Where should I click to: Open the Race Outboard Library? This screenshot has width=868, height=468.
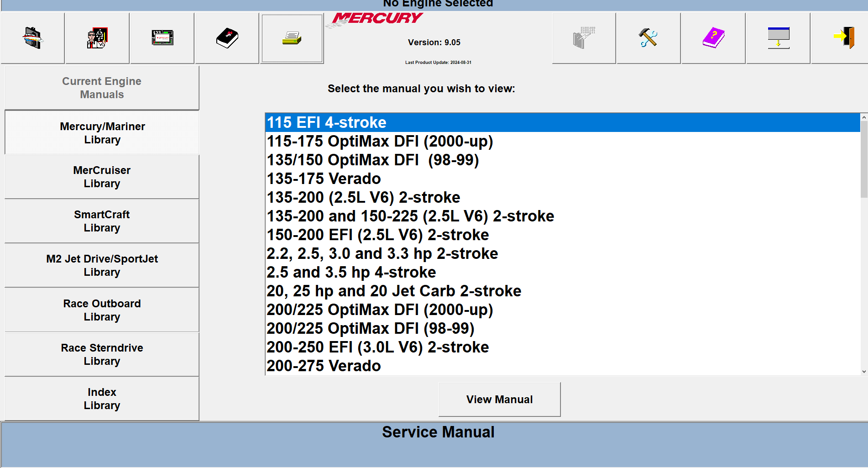102,310
